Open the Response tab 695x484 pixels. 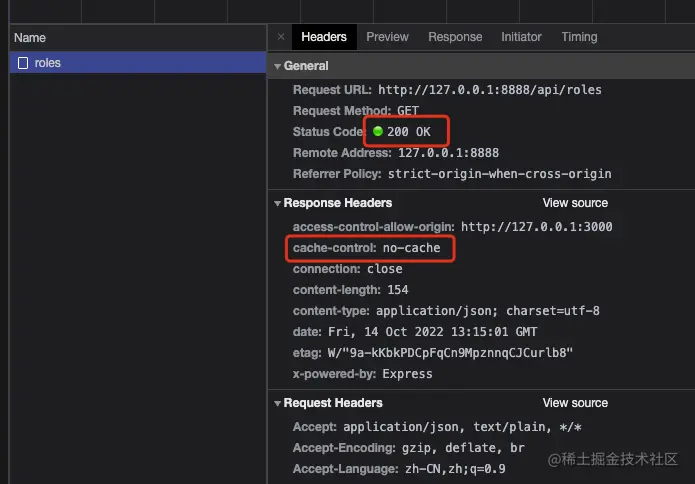tap(455, 37)
